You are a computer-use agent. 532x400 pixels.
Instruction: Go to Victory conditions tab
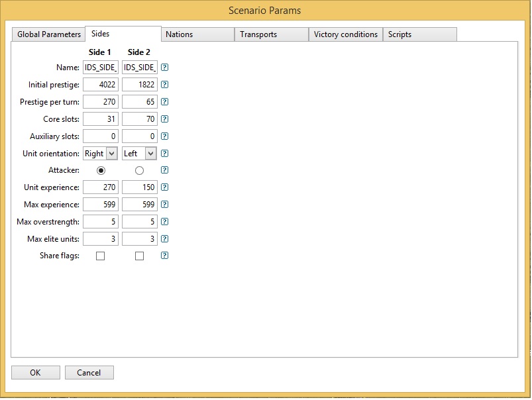pyautogui.click(x=346, y=34)
